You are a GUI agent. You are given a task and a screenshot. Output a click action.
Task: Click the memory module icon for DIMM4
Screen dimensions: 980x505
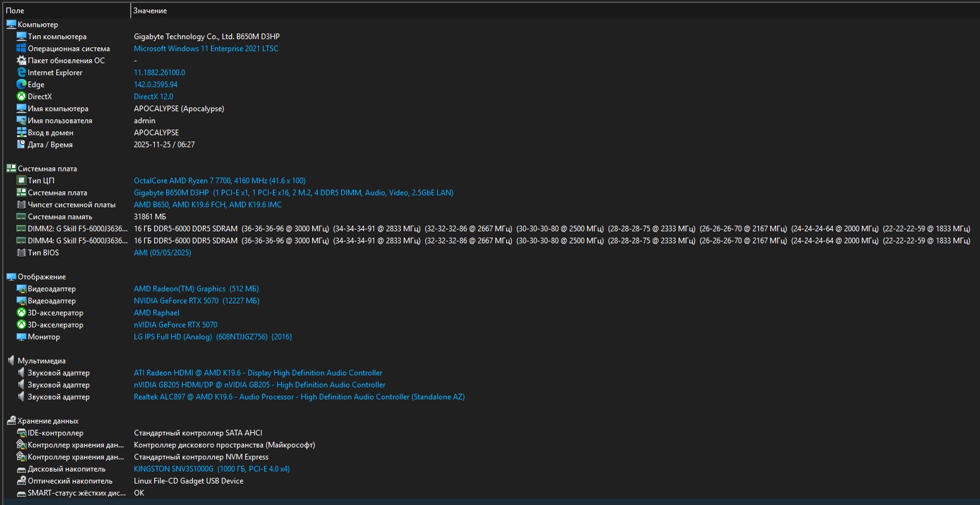point(21,241)
